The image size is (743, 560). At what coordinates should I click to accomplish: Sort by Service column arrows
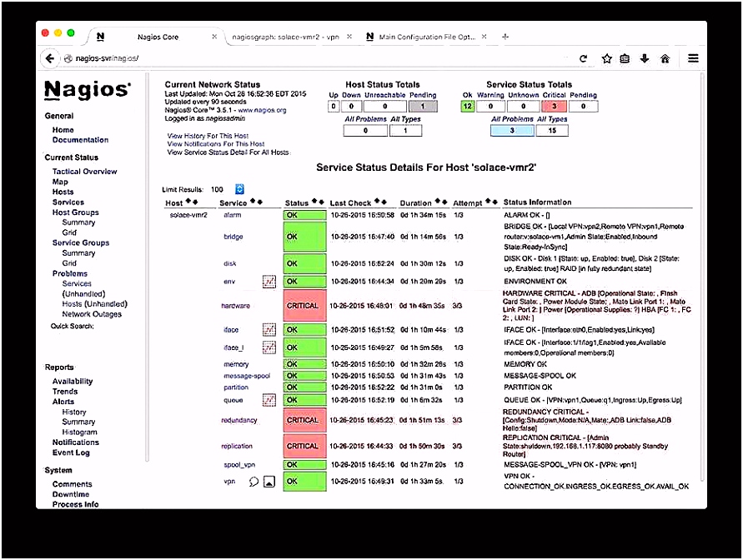256,202
